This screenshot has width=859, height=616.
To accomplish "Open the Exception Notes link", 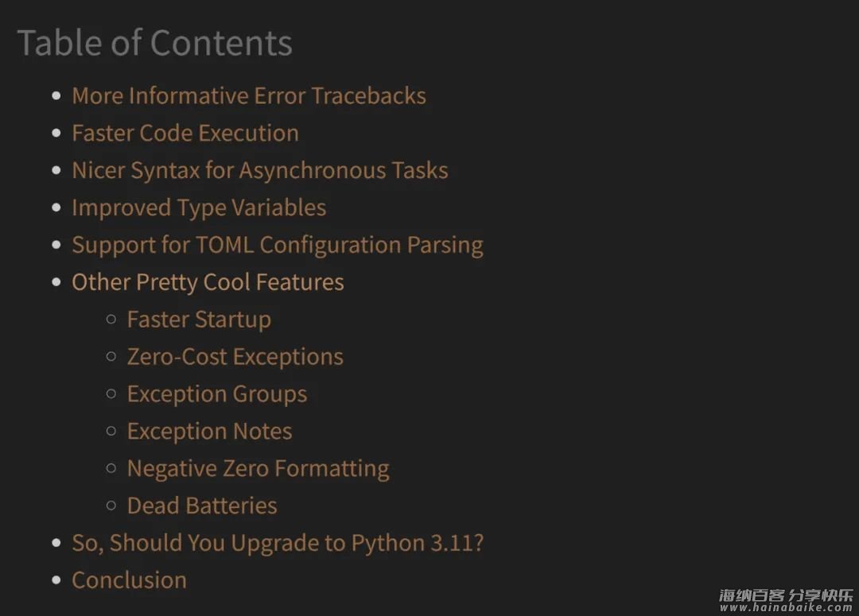I will pyautogui.click(x=209, y=432).
